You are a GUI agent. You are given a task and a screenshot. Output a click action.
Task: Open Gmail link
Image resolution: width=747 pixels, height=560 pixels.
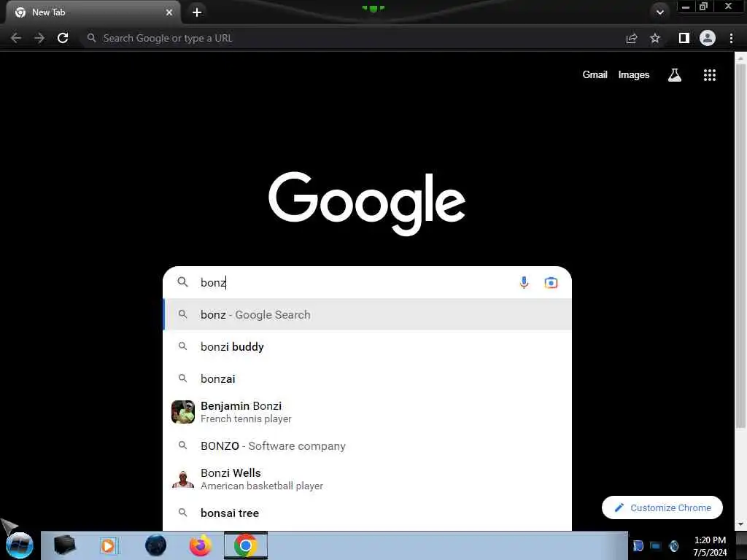coord(595,75)
